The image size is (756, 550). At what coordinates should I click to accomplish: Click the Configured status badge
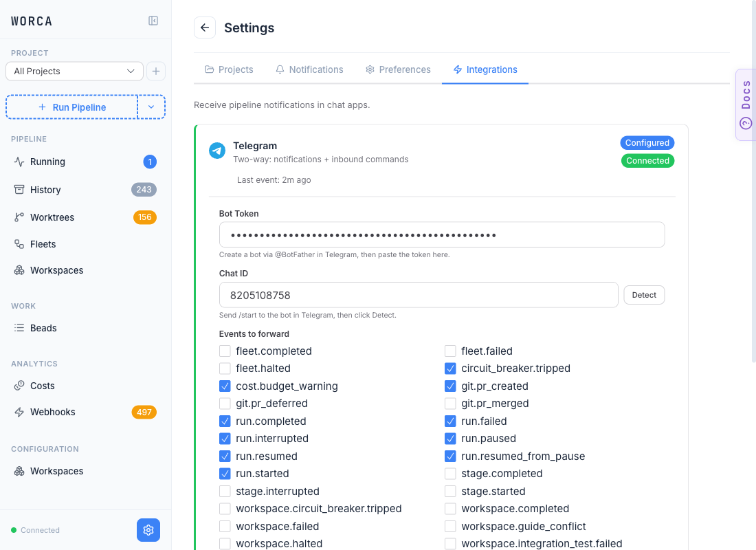647,143
